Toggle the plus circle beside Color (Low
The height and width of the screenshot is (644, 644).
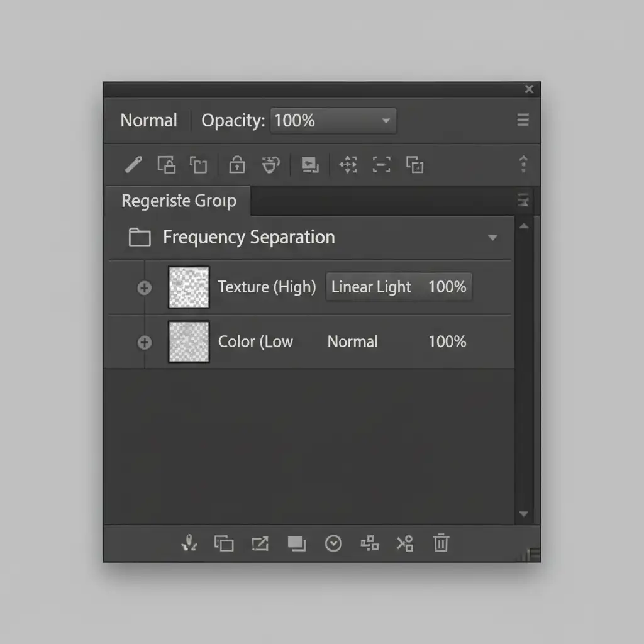pyautogui.click(x=145, y=342)
